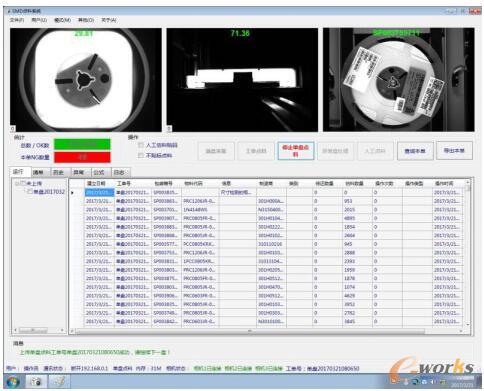Switch to the 日志 tab
Screen dimensions: 484x391
pyautogui.click(x=119, y=172)
